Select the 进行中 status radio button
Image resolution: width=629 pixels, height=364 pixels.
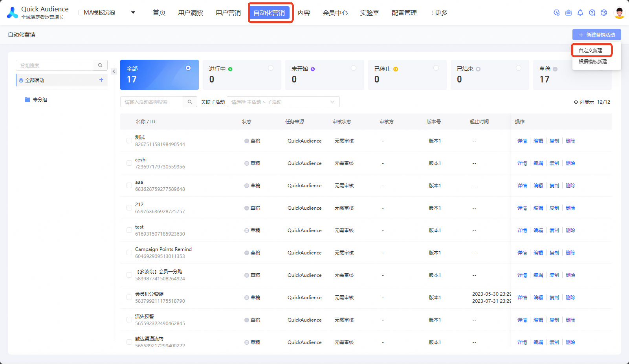click(271, 68)
